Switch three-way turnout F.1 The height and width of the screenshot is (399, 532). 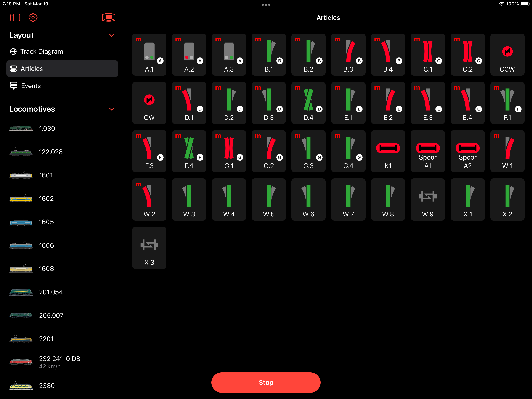tap(507, 103)
